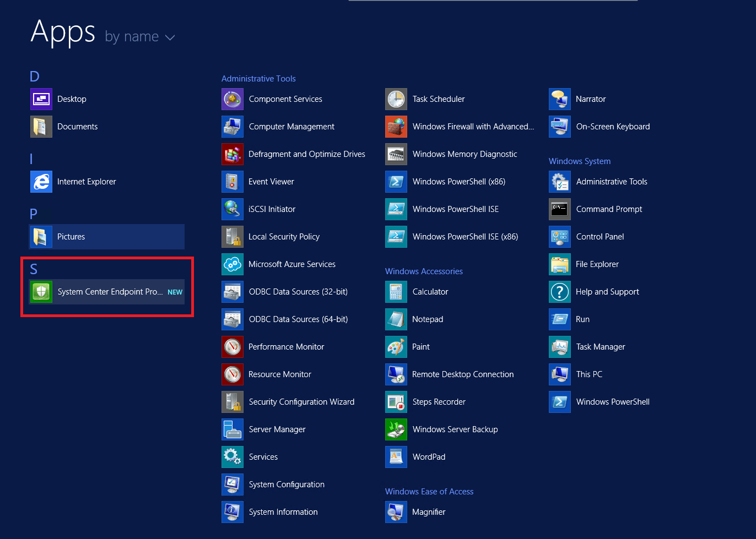Launch Steps Recorder icon
The image size is (756, 539).
pos(396,402)
